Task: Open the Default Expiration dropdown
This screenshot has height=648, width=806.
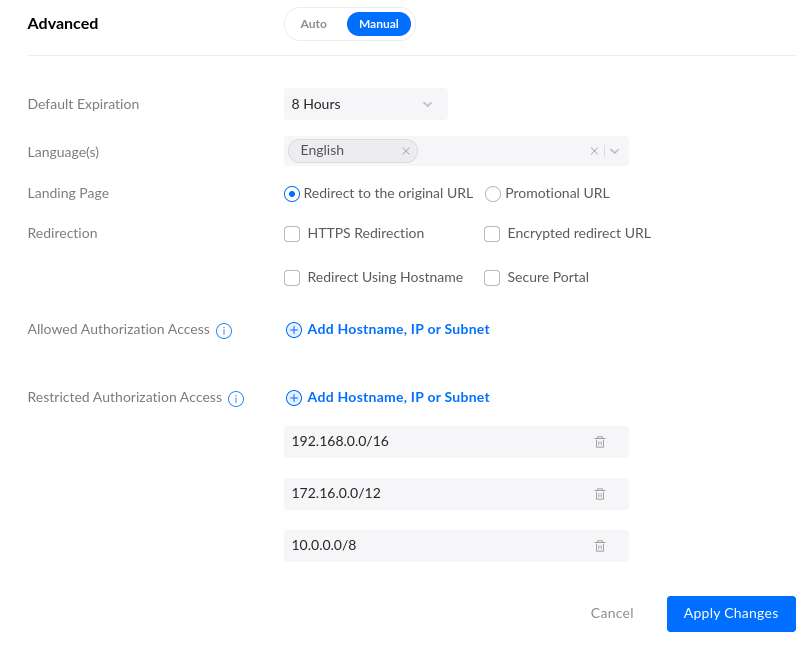Action: 365,104
